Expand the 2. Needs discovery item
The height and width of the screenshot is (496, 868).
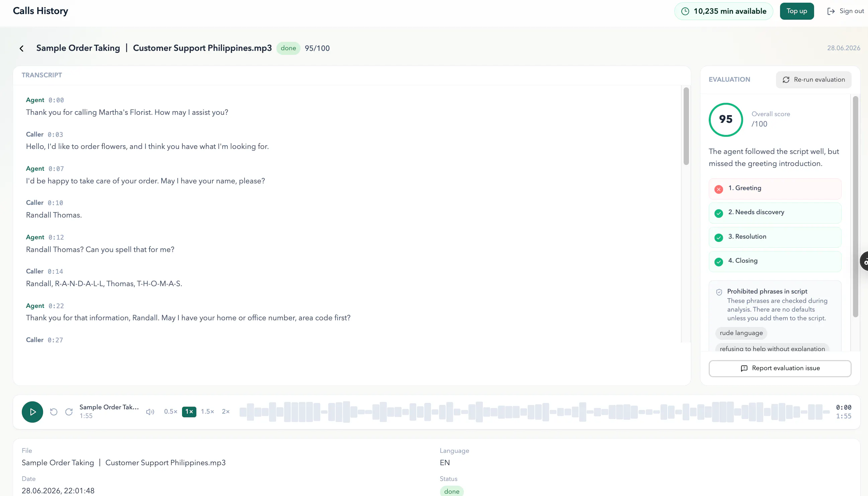click(775, 213)
